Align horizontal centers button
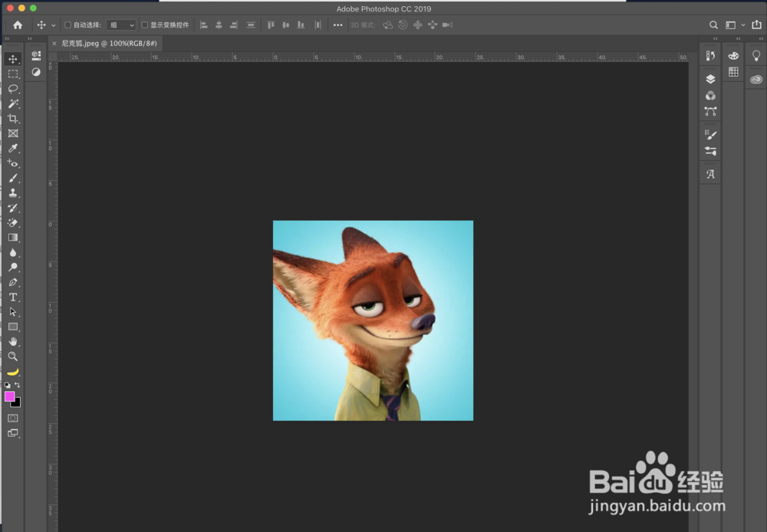767x532 pixels. click(219, 25)
